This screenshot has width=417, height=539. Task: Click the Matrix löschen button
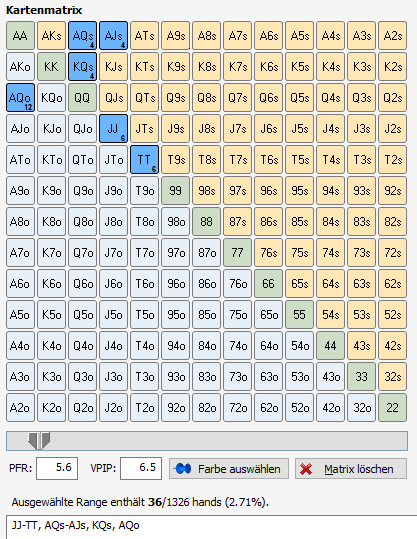pyautogui.click(x=351, y=469)
